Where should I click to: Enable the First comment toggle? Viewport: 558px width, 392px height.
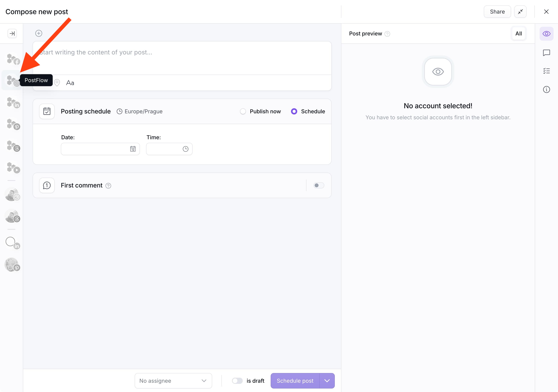(x=319, y=185)
